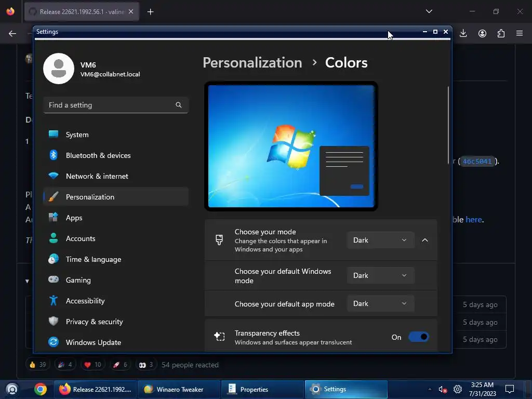532x399 pixels.
Task: Select Accessibility in the settings sidebar
Action: (116, 301)
